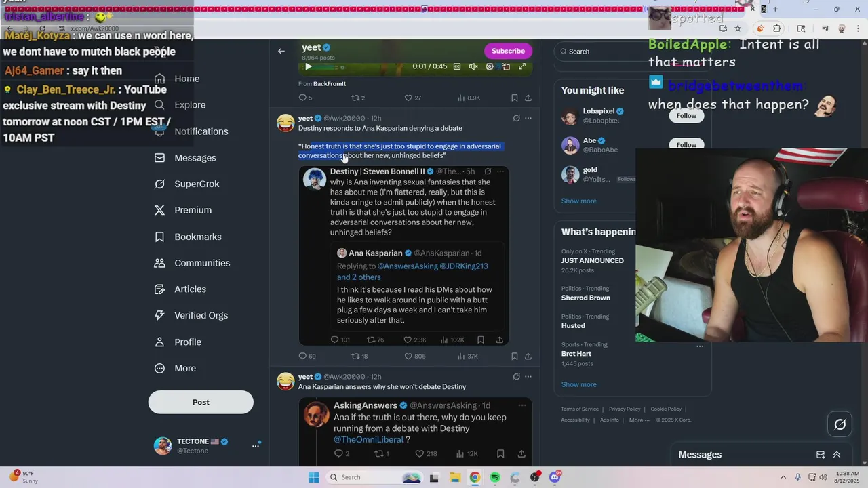Open the Windows Start menu
868x488 pixels.
point(313,477)
